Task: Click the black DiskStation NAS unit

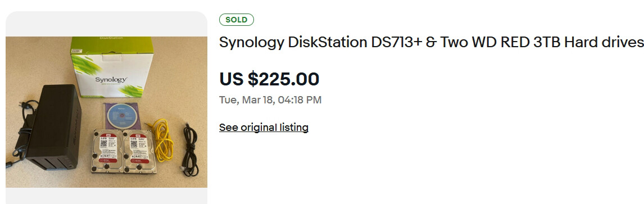Action: [53, 127]
